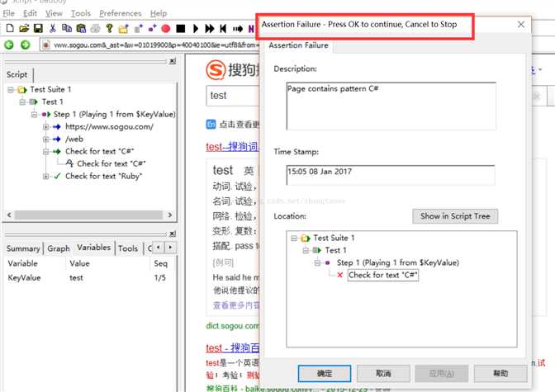Open the Edit menu
The image size is (555, 392).
(x=30, y=13)
